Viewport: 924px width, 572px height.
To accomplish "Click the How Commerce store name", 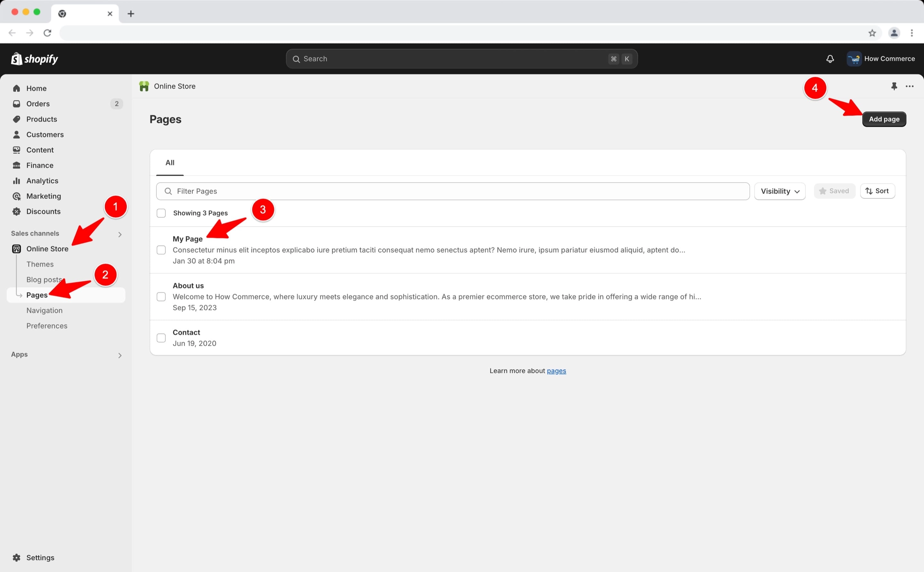I will (889, 59).
